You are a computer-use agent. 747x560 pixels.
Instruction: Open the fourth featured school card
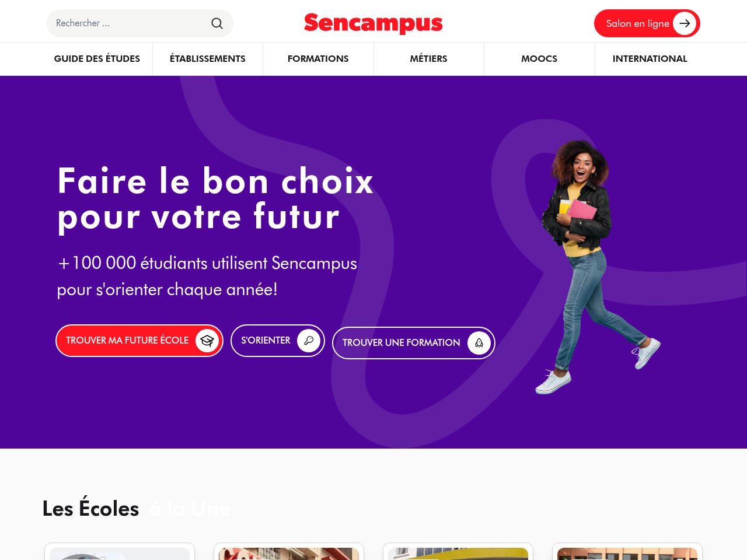627,552
